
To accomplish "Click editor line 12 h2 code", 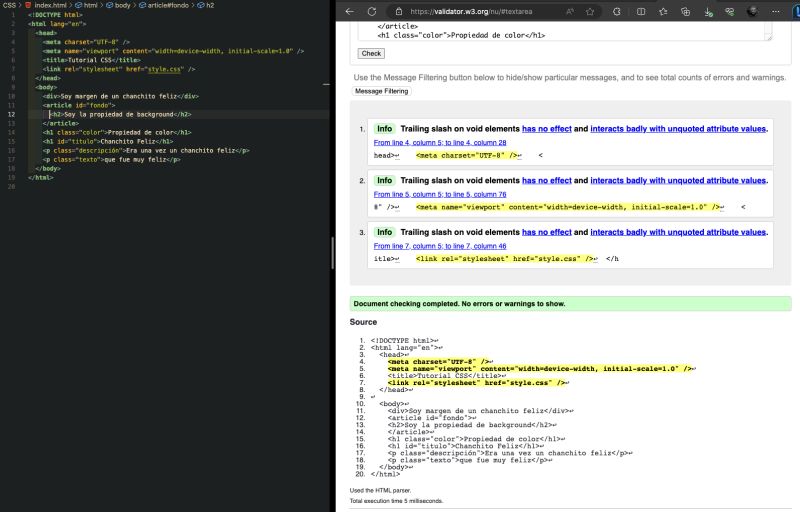I will coord(120,114).
